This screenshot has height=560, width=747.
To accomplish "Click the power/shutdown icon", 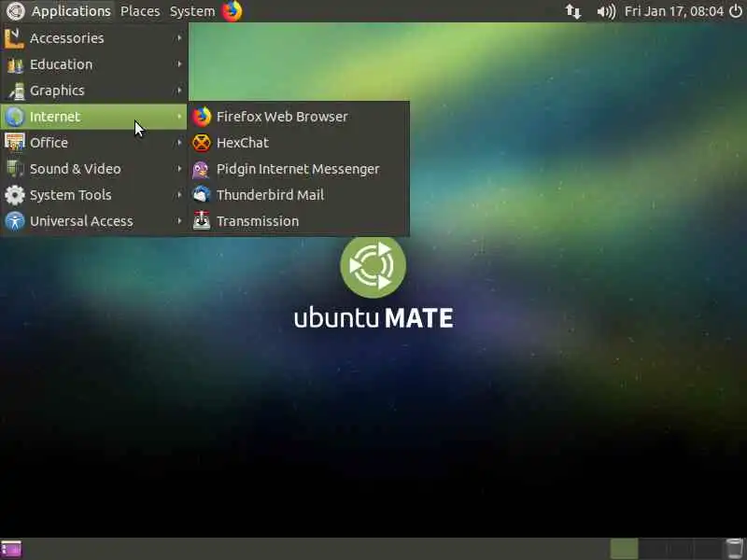I will click(x=736, y=11).
